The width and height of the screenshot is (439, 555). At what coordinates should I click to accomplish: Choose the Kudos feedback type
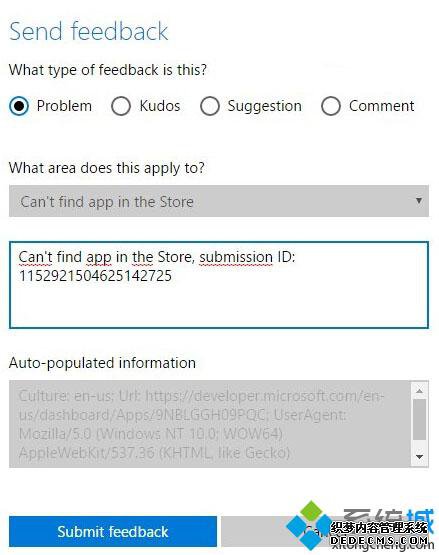pos(121,106)
